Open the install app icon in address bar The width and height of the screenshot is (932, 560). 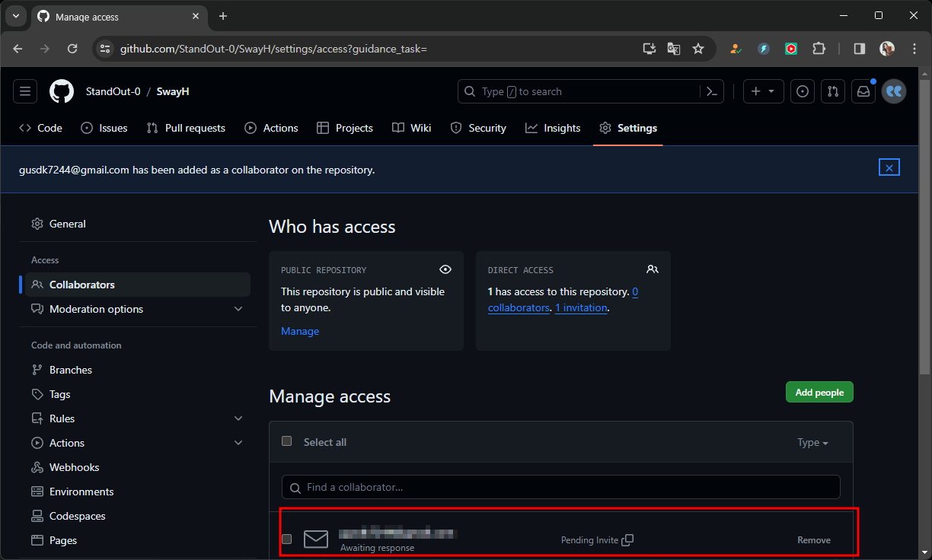[650, 49]
